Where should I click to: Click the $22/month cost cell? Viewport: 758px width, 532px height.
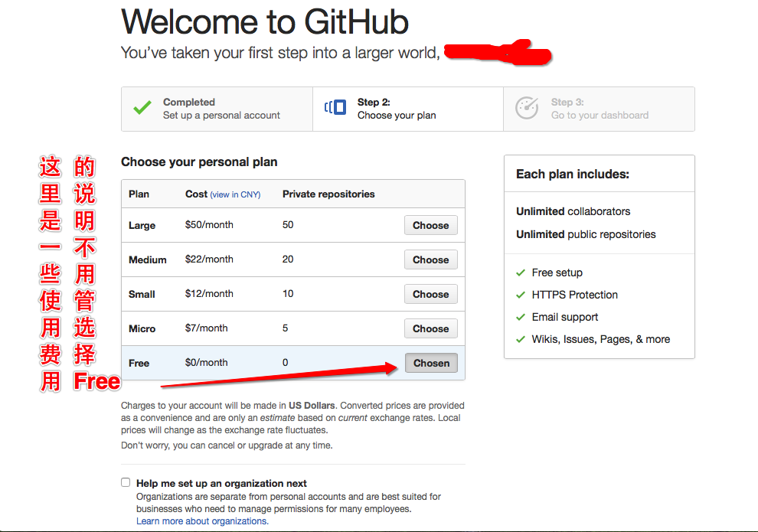(209, 259)
